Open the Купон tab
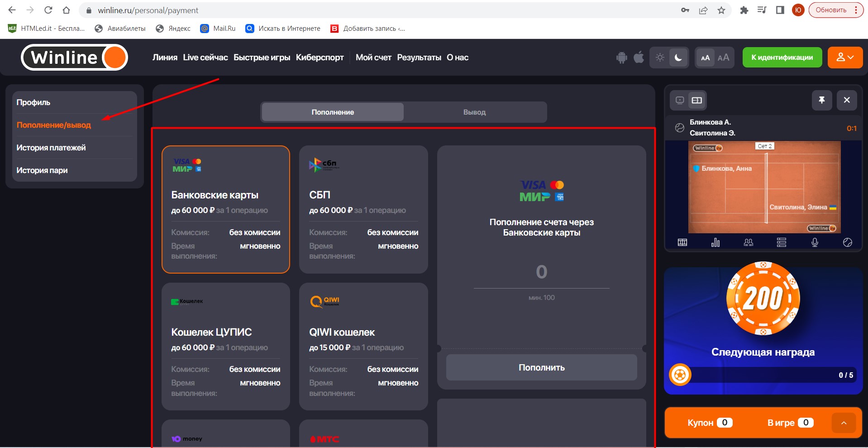Screen dimensions: 868x448 [x=710, y=423]
